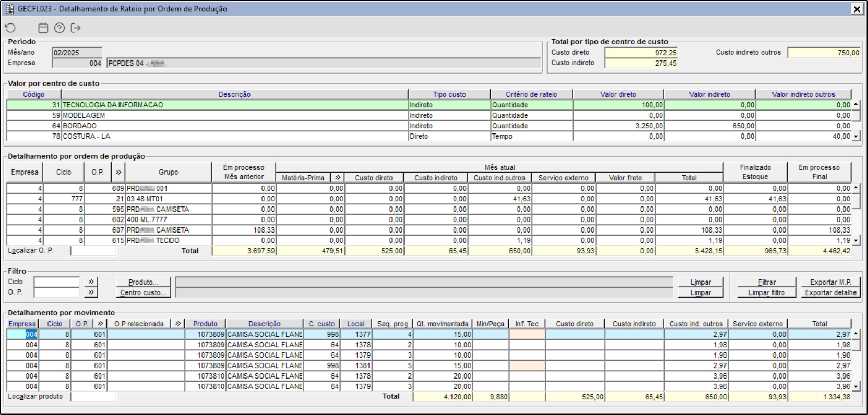The width and height of the screenshot is (868, 415).
Task: Open the calendar toolbar icon
Action: [x=43, y=28]
